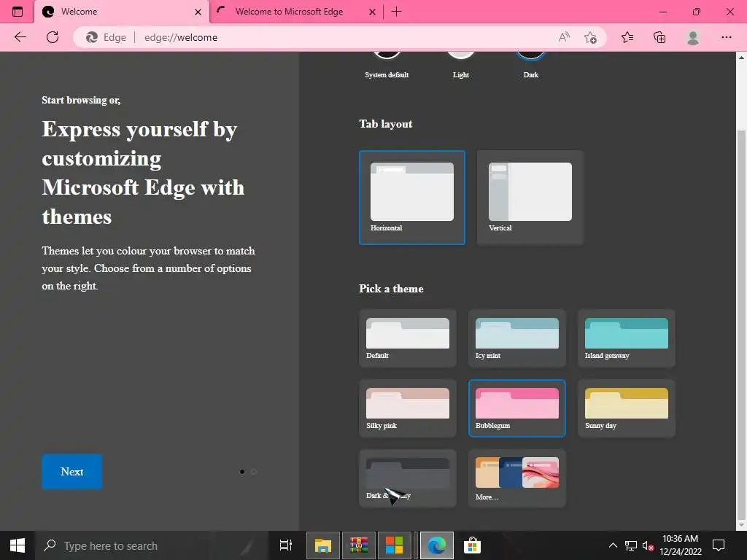
Task: Choose Vertical tab layout
Action: point(530,198)
